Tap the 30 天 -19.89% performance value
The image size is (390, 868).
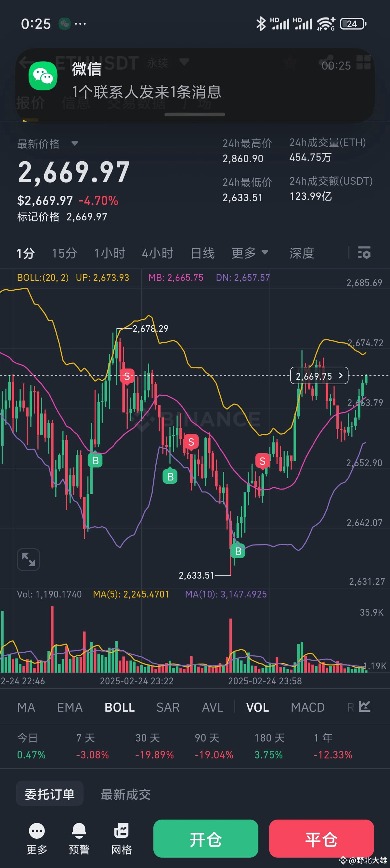click(154, 755)
